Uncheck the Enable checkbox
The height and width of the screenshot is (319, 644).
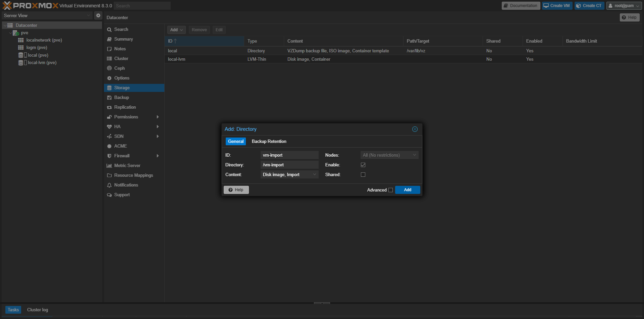point(363,165)
